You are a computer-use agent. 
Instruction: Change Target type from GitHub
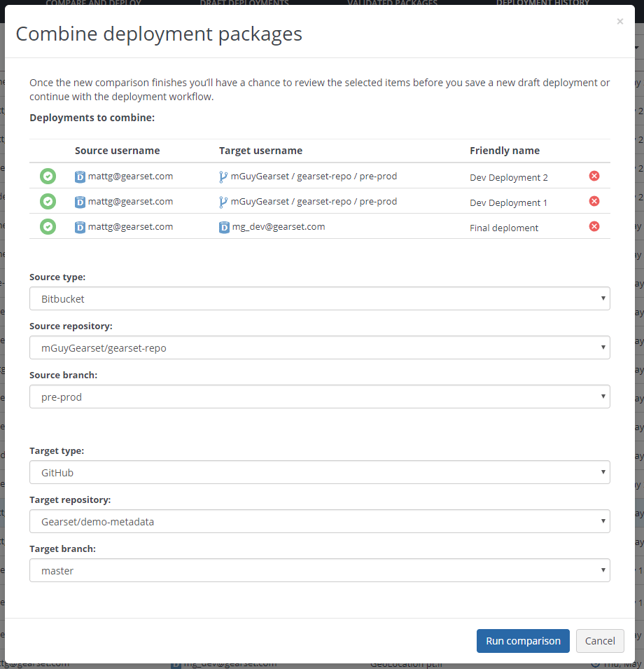[319, 472]
